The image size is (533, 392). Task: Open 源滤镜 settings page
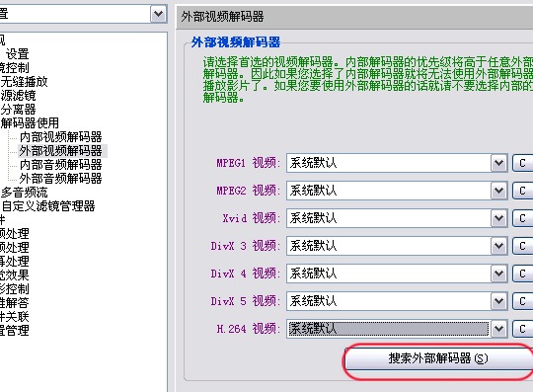pyautogui.click(x=19, y=95)
